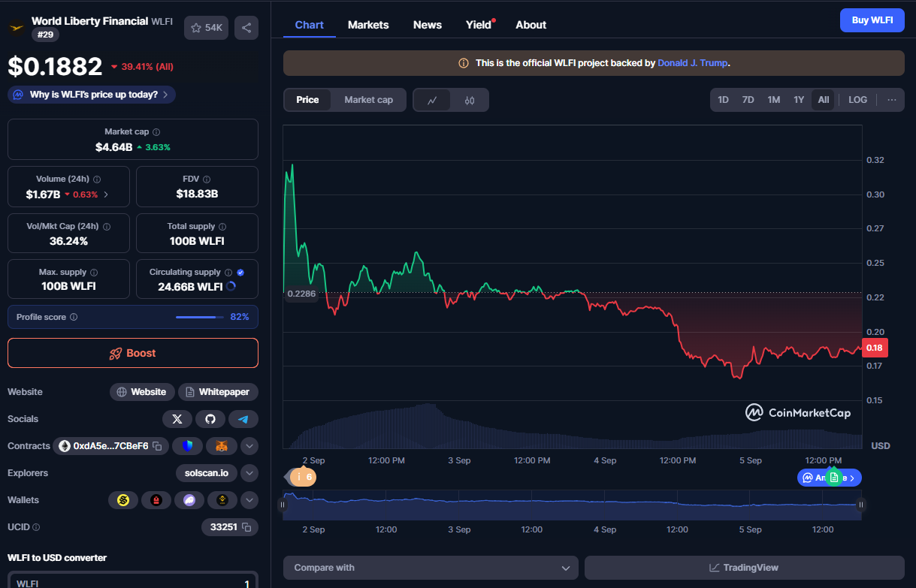Viewport: 916px width, 588px height.
Task: Open the Binance wallet icon
Action: tap(222, 500)
